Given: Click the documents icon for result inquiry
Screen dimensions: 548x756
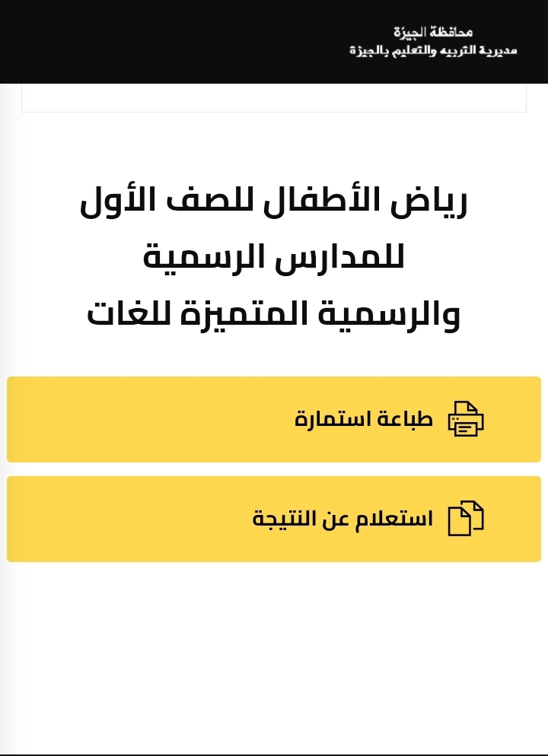Looking at the screenshot, I should click(x=466, y=519).
